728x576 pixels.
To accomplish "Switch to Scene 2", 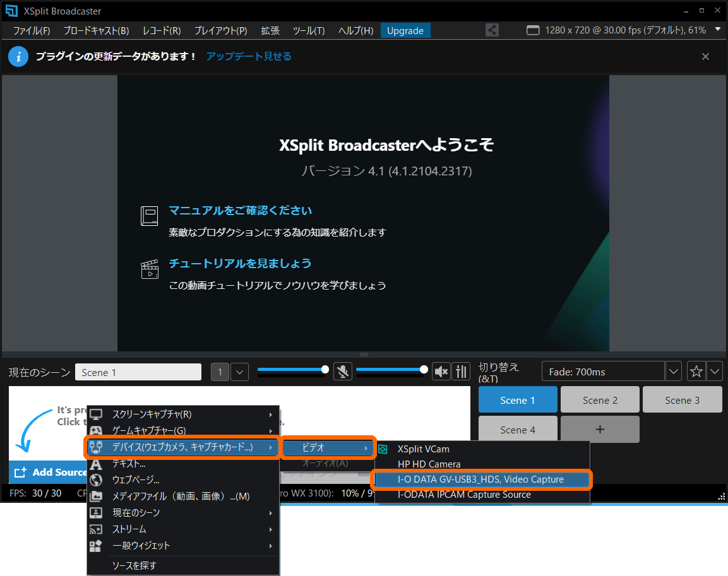I will 600,400.
